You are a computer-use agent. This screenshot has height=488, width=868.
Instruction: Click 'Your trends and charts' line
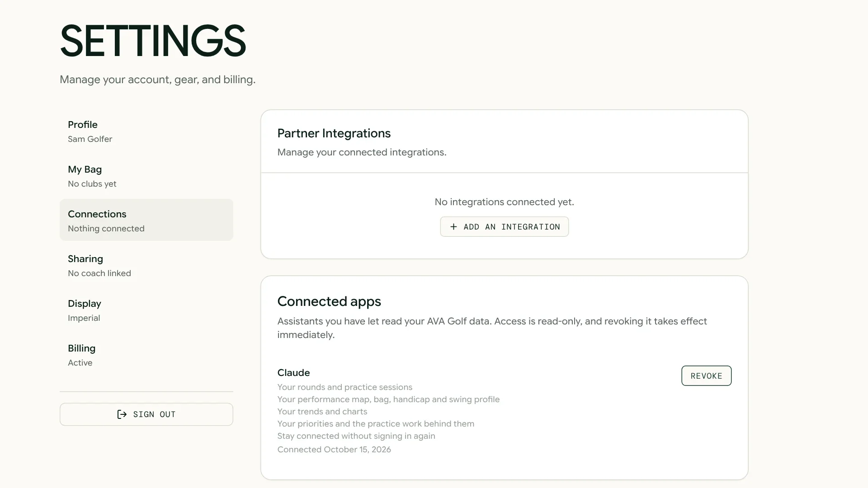tap(322, 412)
